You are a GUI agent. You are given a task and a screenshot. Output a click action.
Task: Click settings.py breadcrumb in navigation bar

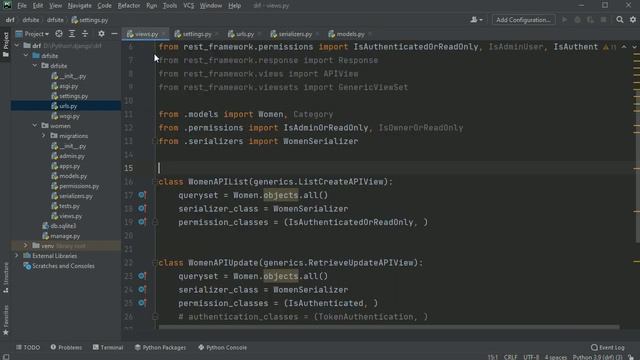point(90,20)
